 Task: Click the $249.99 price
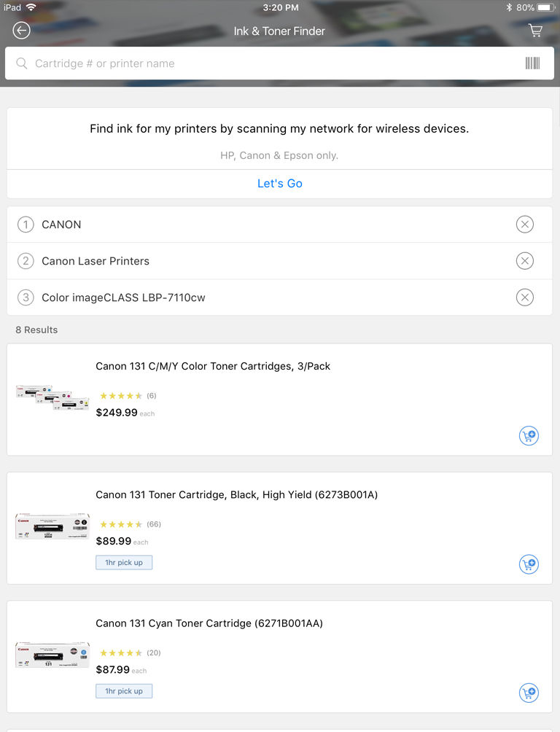click(x=116, y=413)
